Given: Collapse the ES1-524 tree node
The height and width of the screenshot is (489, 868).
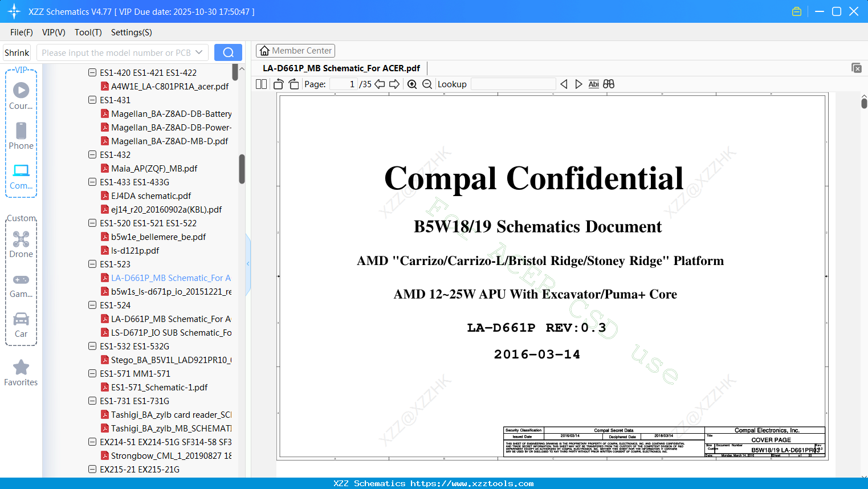Looking at the screenshot, I should [x=92, y=305].
